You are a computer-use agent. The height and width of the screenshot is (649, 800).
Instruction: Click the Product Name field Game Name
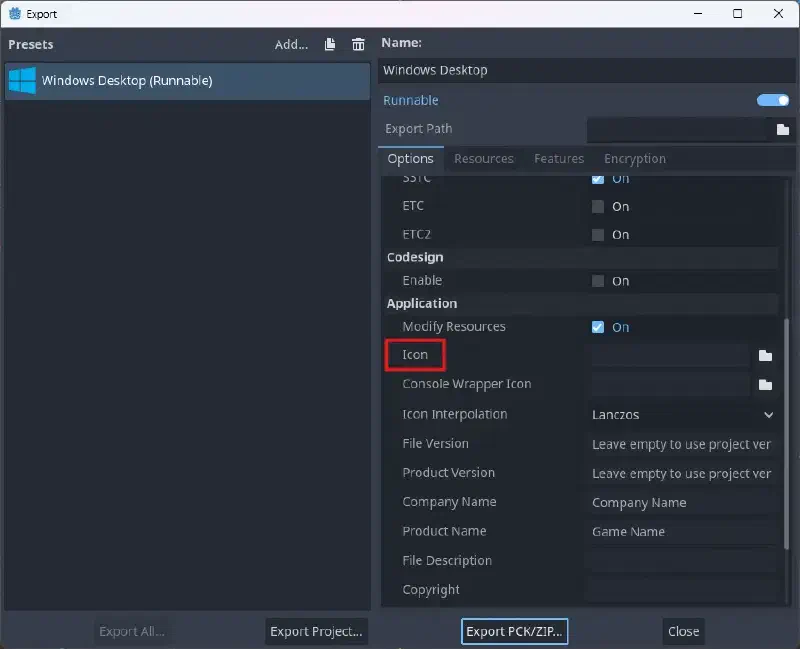click(x=682, y=532)
